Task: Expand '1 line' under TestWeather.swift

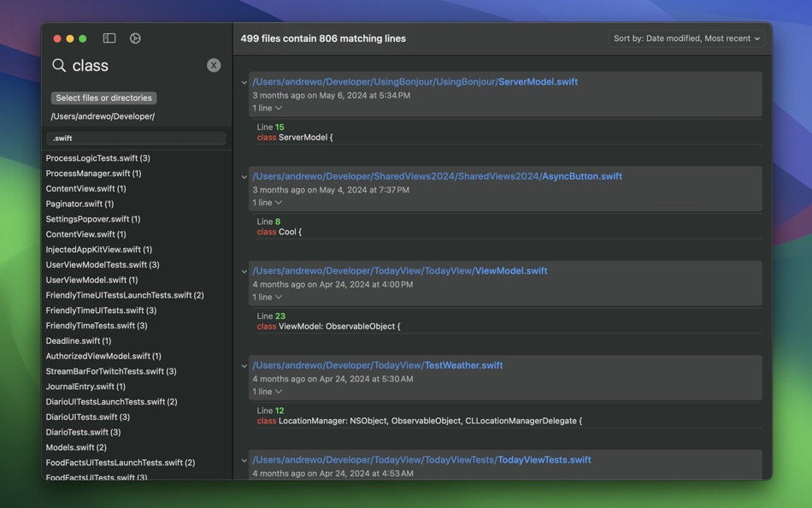Action: (268, 392)
